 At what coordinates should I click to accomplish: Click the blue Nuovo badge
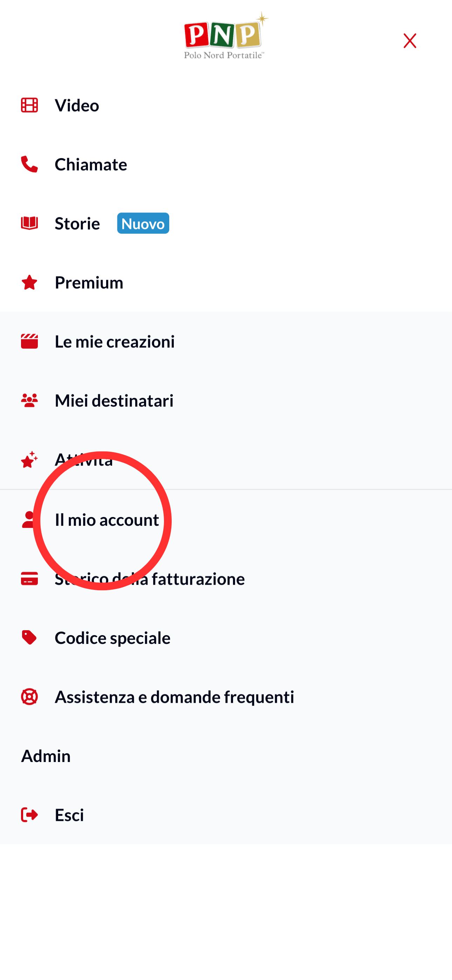[x=143, y=223]
